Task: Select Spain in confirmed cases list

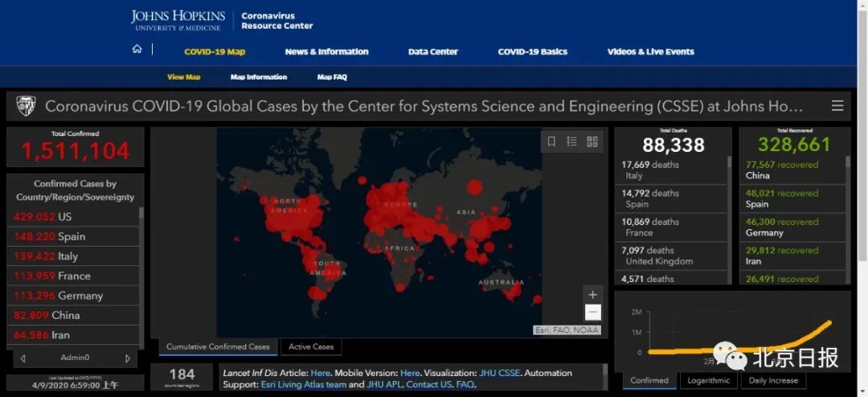Action: click(x=73, y=236)
